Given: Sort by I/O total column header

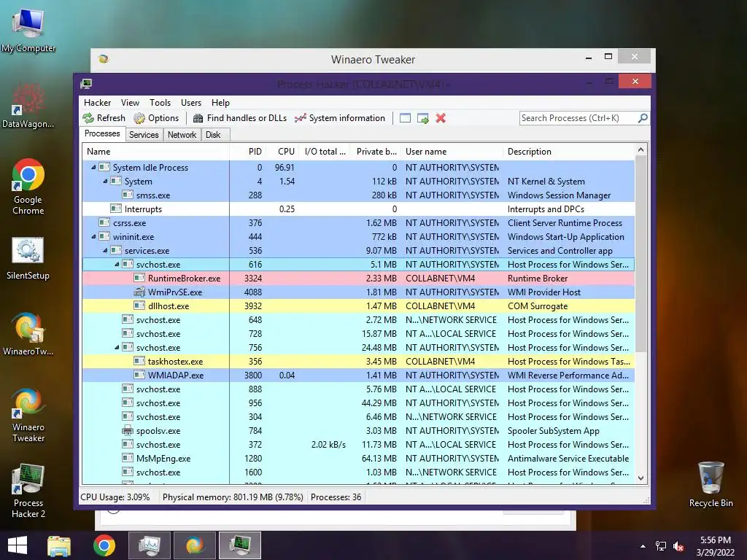Looking at the screenshot, I should (x=325, y=152).
